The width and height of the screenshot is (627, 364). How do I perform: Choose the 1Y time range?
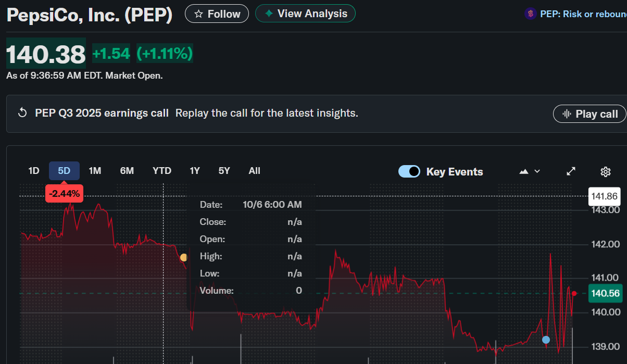pyautogui.click(x=195, y=171)
